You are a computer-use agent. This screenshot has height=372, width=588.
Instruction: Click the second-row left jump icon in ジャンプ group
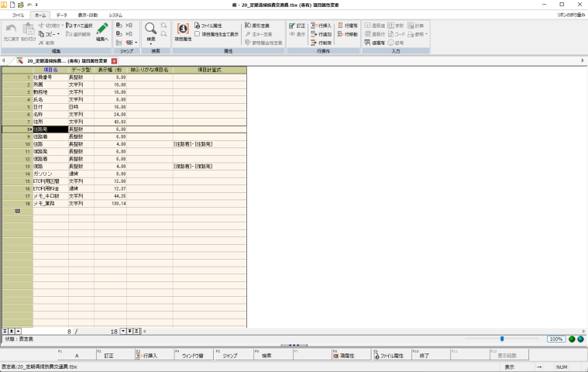(119, 34)
